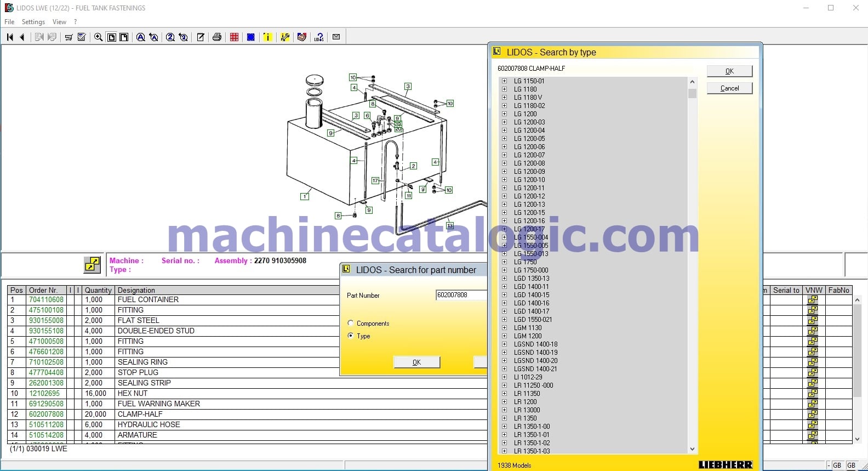Image resolution: width=868 pixels, height=471 pixels.
Task: Open the View menu
Action: (x=59, y=22)
